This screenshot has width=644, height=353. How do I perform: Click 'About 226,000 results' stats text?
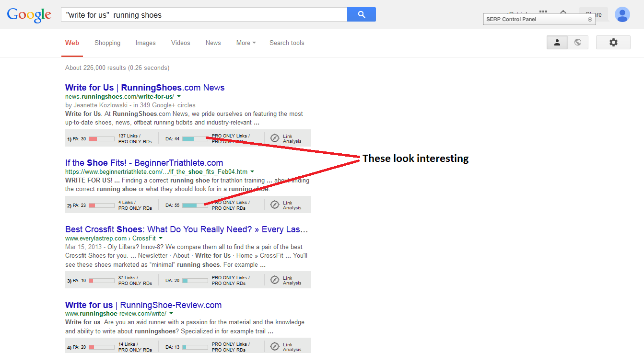pyautogui.click(x=117, y=68)
